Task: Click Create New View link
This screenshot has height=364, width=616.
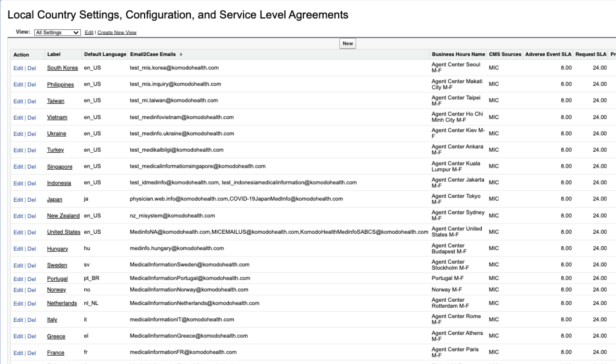Action: (117, 33)
